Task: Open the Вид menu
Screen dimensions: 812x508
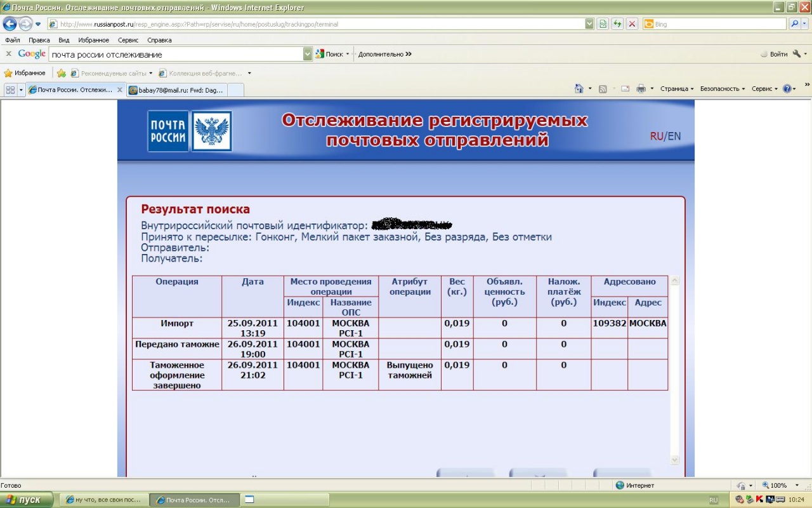Action: (64, 40)
